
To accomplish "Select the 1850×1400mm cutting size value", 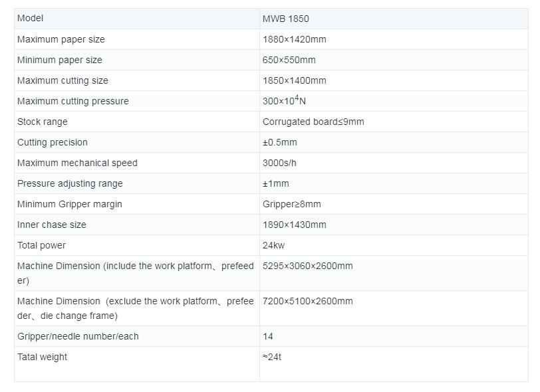I will coord(294,80).
